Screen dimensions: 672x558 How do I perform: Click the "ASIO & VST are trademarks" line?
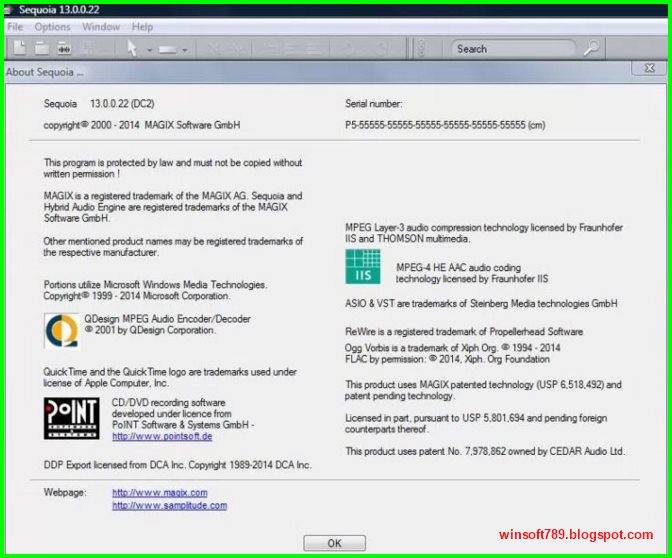click(x=481, y=304)
